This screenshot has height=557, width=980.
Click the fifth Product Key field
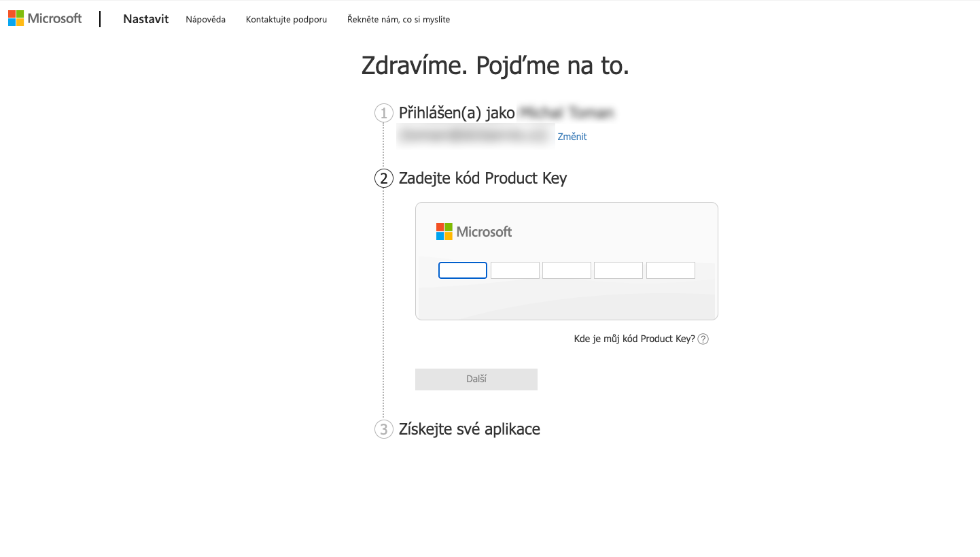tap(671, 271)
